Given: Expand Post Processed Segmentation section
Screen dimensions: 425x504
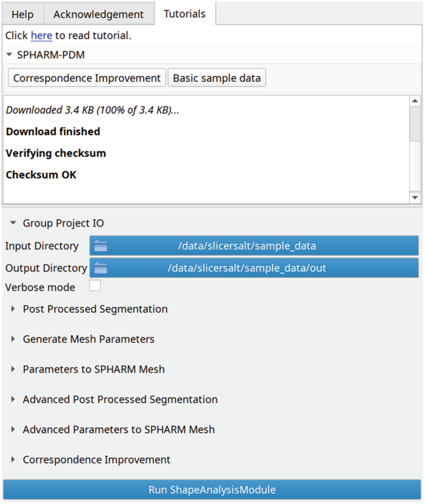Looking at the screenshot, I should (13, 309).
